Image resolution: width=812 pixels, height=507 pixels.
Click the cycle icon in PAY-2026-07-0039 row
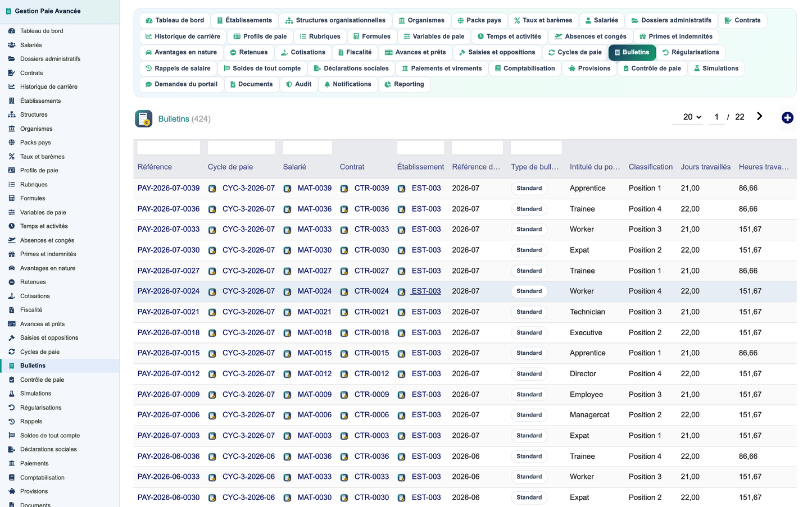(x=212, y=189)
